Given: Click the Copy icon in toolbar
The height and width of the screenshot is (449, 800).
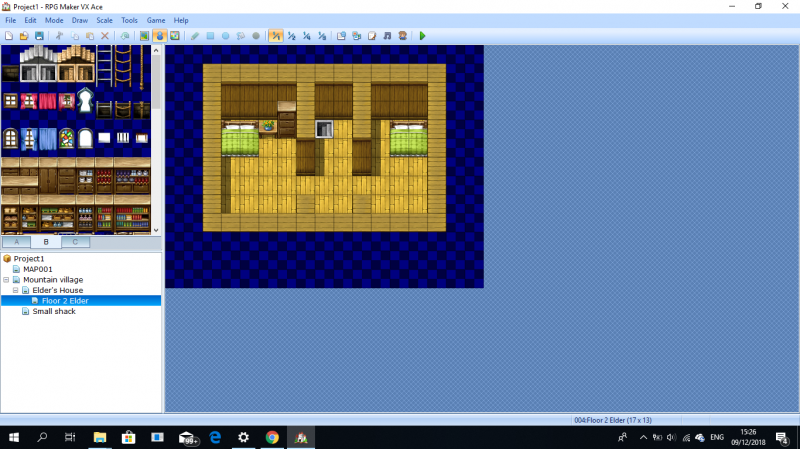Looking at the screenshot, I should click(74, 36).
